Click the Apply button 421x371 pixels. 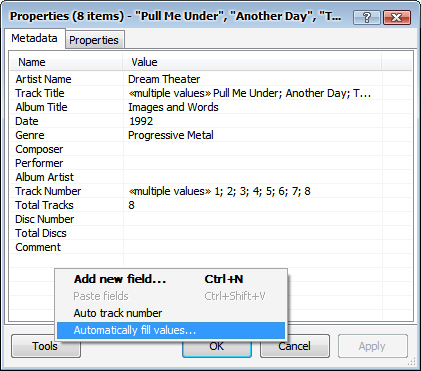click(373, 346)
